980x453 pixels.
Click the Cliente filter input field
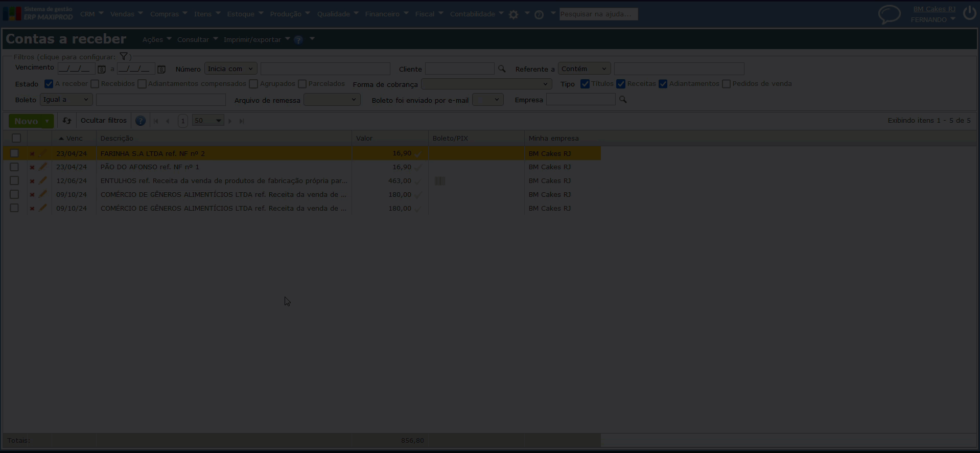click(460, 69)
